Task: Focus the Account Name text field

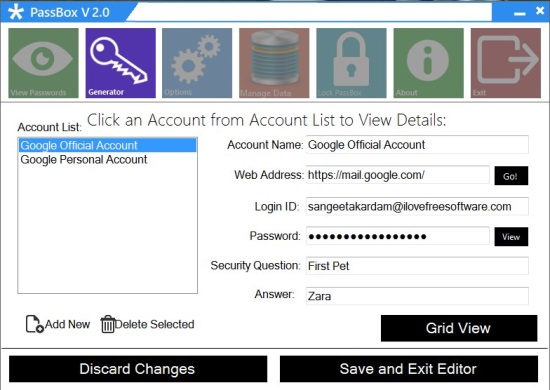Action: 417,144
